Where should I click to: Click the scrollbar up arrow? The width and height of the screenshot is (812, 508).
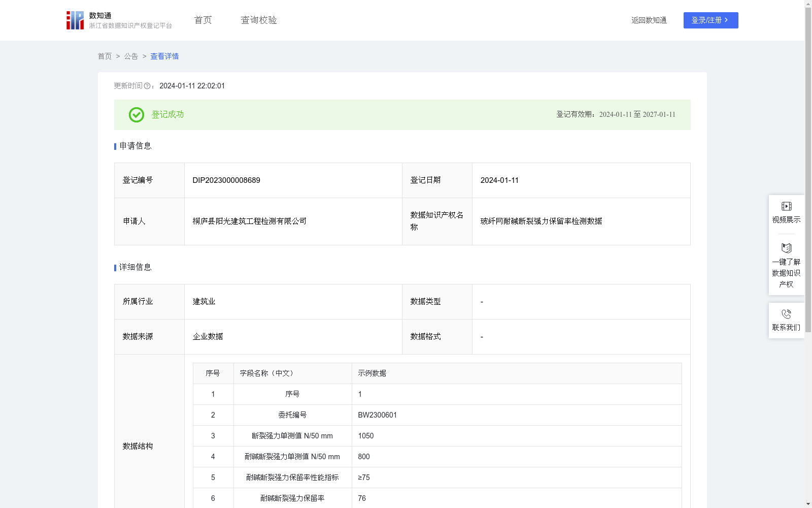[808, 4]
